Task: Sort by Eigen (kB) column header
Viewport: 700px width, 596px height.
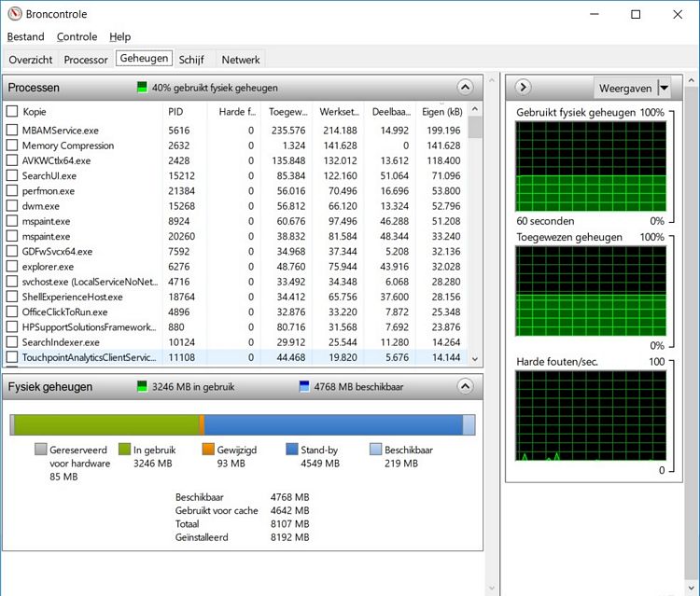Action: [442, 112]
